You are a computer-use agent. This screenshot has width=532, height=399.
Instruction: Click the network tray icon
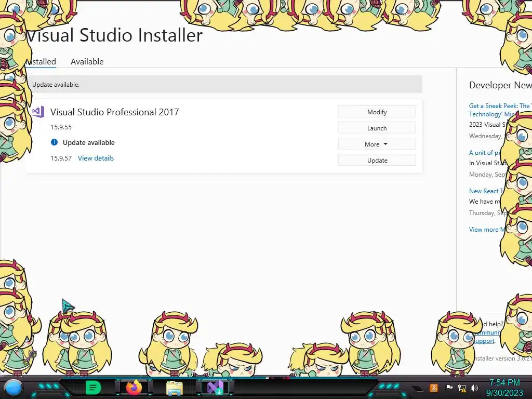pyautogui.click(x=462, y=388)
